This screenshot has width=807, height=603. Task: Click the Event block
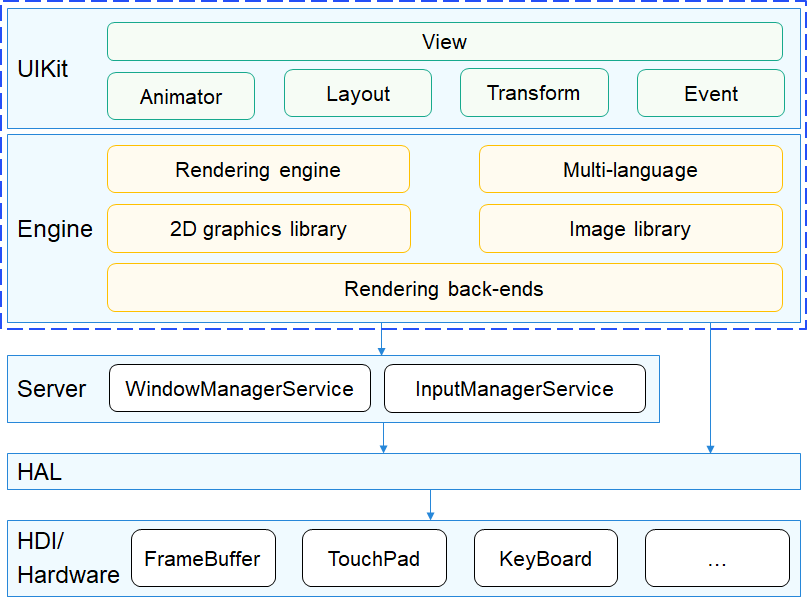[711, 94]
